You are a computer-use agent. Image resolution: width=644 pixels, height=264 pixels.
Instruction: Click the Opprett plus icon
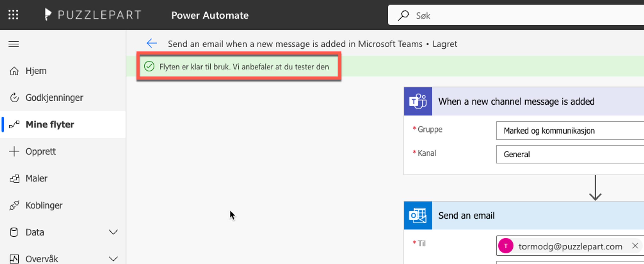click(14, 151)
